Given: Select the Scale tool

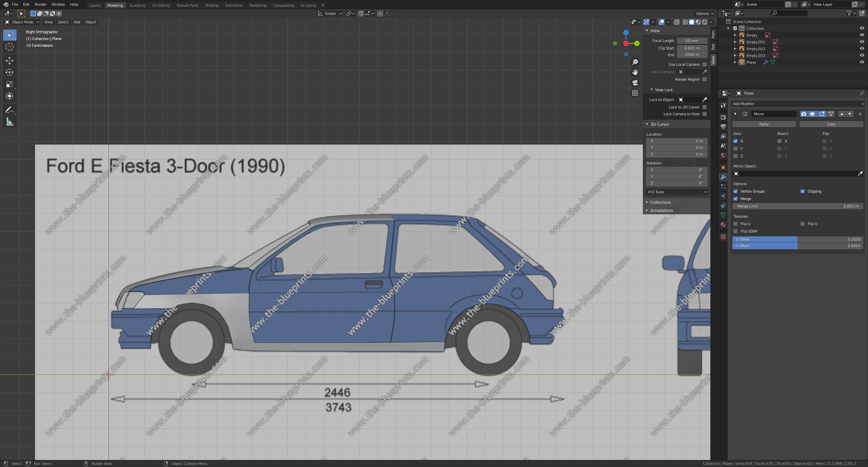Looking at the screenshot, I should [9, 84].
